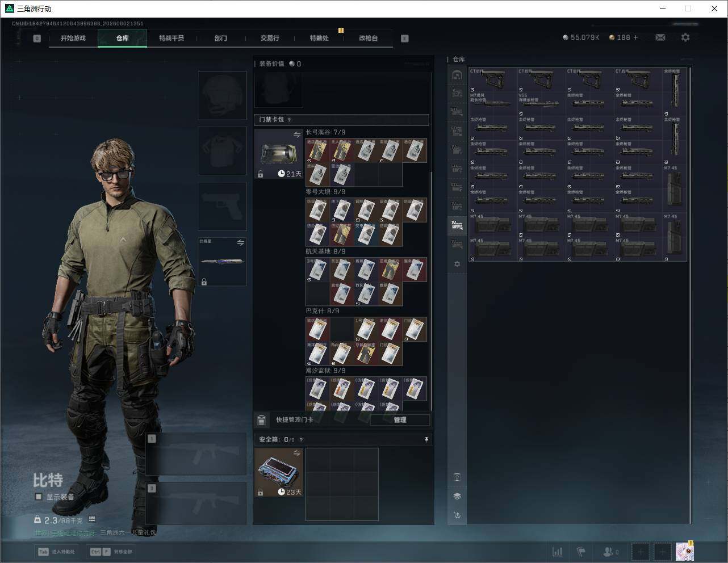728x563 pixels.
Task: Toggle the pin icon on 安全箱 header
Action: pyautogui.click(x=426, y=439)
